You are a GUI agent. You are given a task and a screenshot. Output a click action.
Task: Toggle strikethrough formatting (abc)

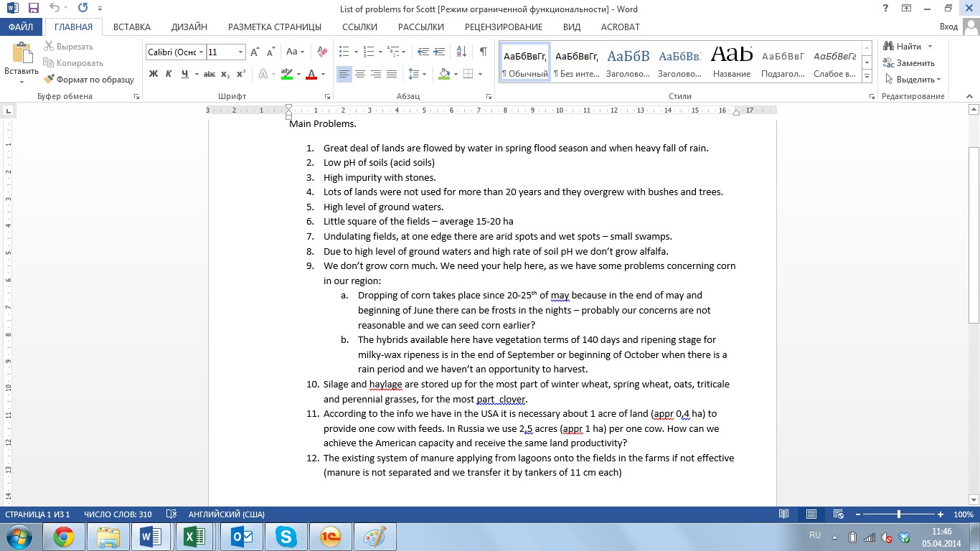(209, 74)
